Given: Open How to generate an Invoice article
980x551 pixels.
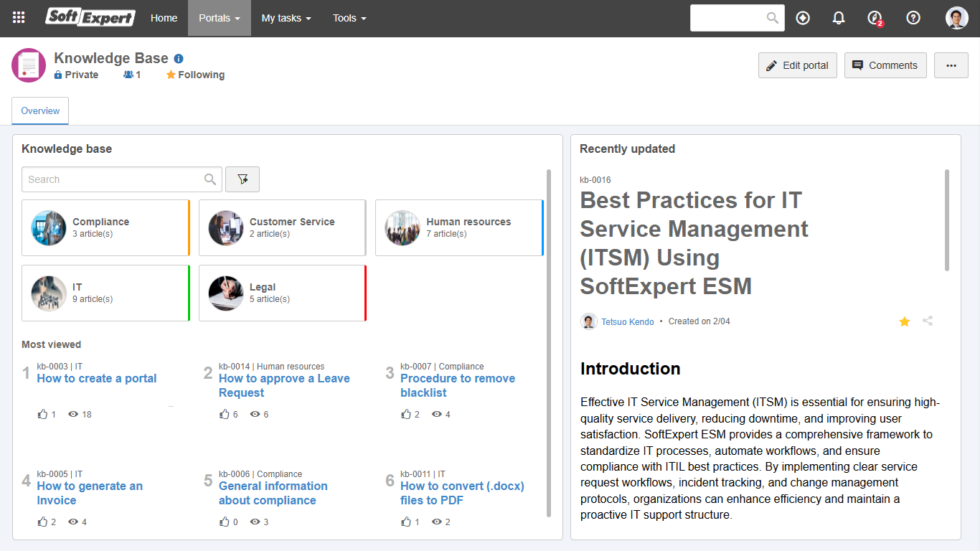Looking at the screenshot, I should pos(90,493).
